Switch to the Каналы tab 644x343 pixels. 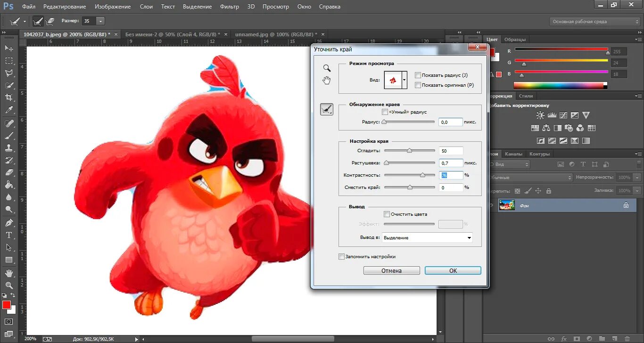513,154
